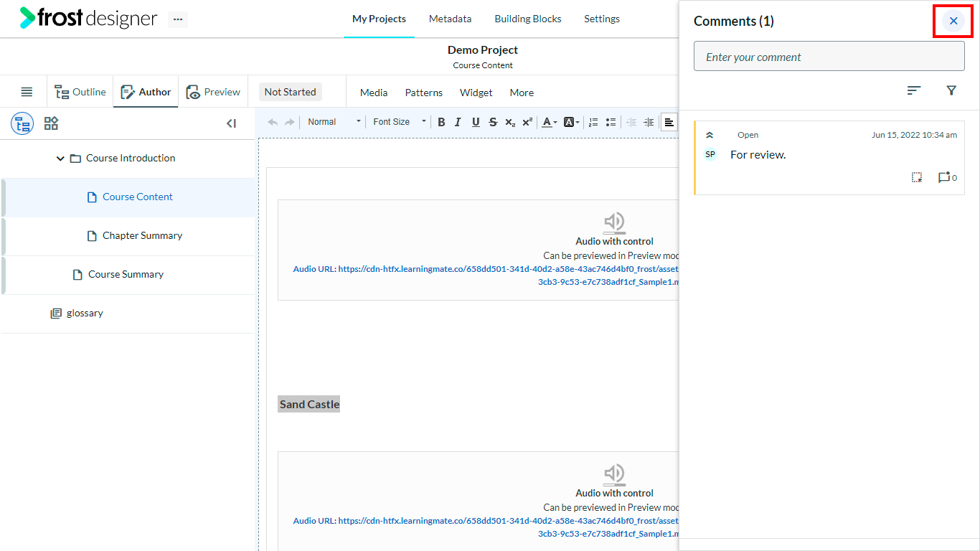Go to Settings tab

tap(602, 19)
